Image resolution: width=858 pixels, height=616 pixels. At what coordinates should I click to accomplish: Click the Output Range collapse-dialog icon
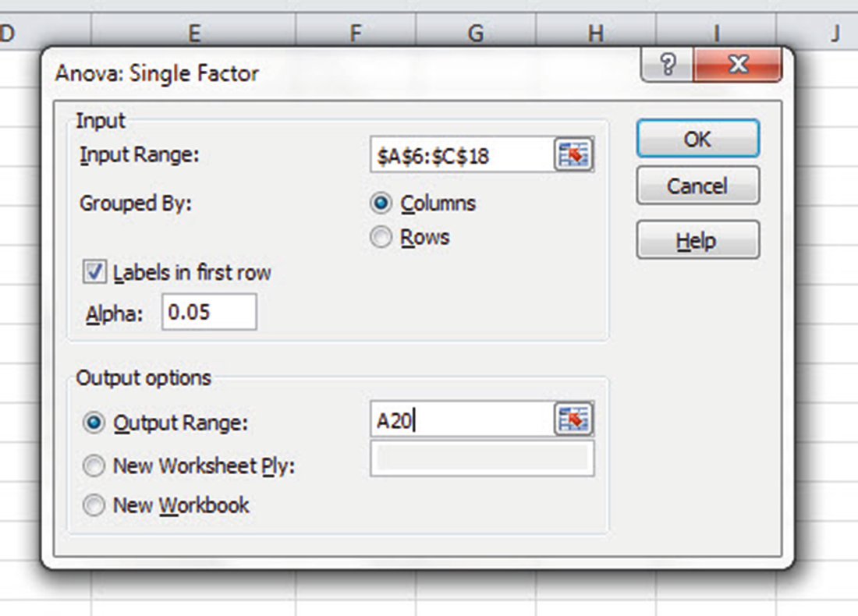(573, 420)
